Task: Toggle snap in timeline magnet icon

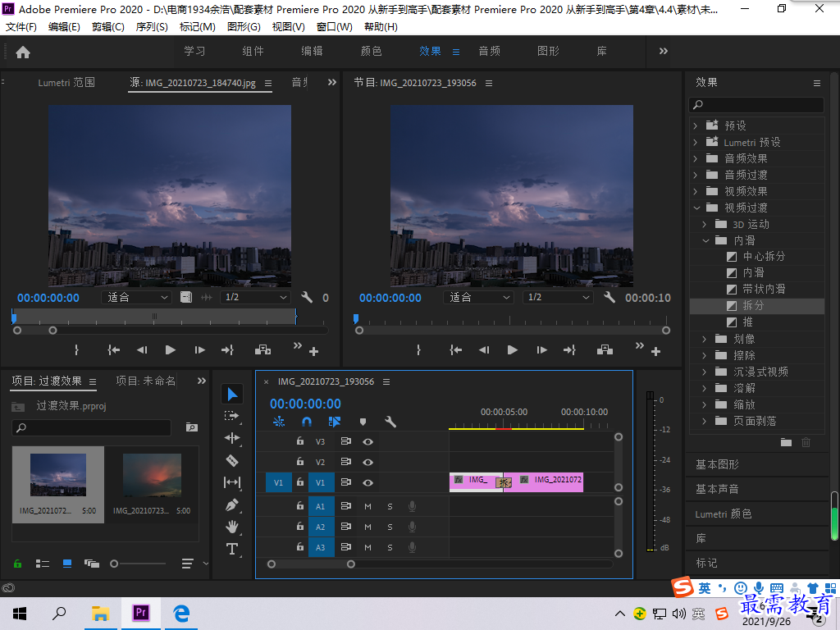Action: 307,422
